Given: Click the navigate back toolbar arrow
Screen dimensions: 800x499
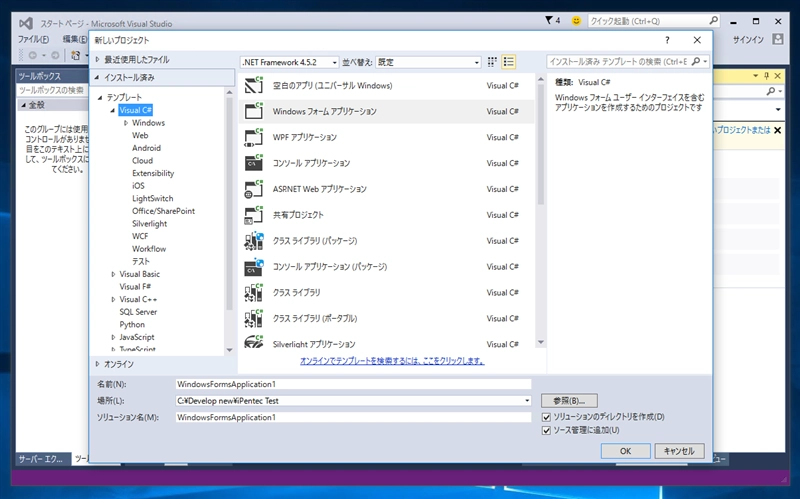Looking at the screenshot, I should pyautogui.click(x=33, y=55).
